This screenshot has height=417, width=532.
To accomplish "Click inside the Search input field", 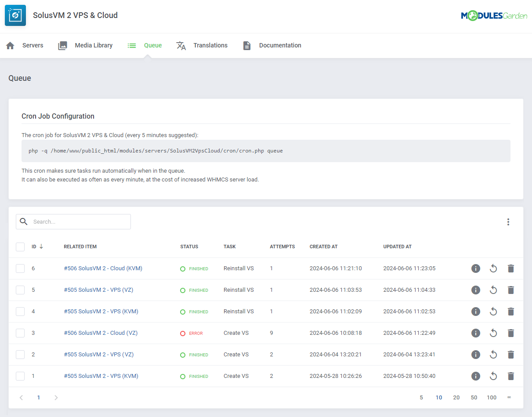I will (79, 221).
